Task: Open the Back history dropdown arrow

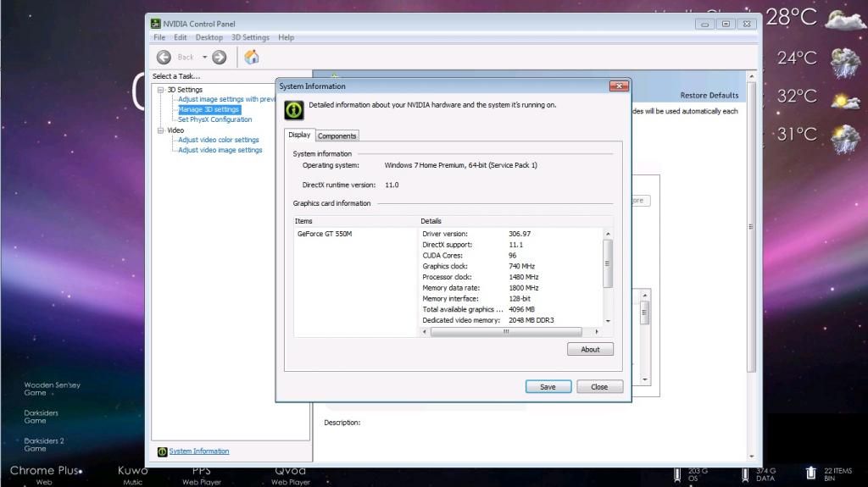Action: [x=204, y=57]
